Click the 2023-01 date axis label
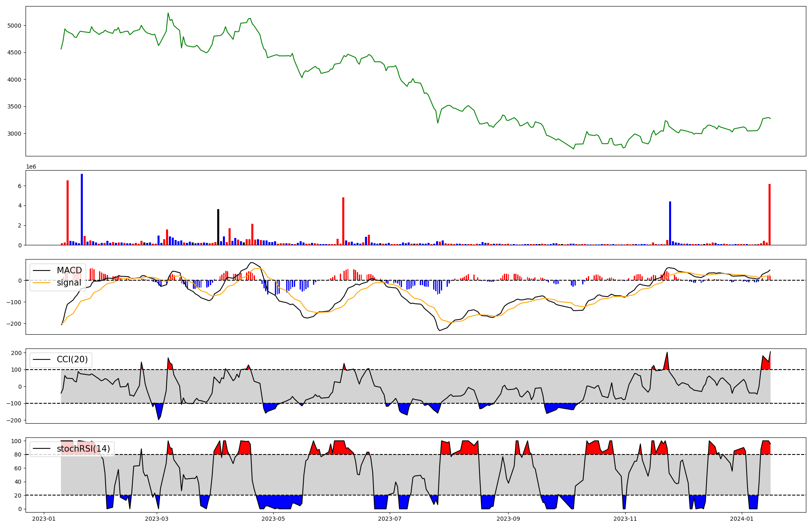Viewport: 812px width, 528px height. tap(43, 519)
